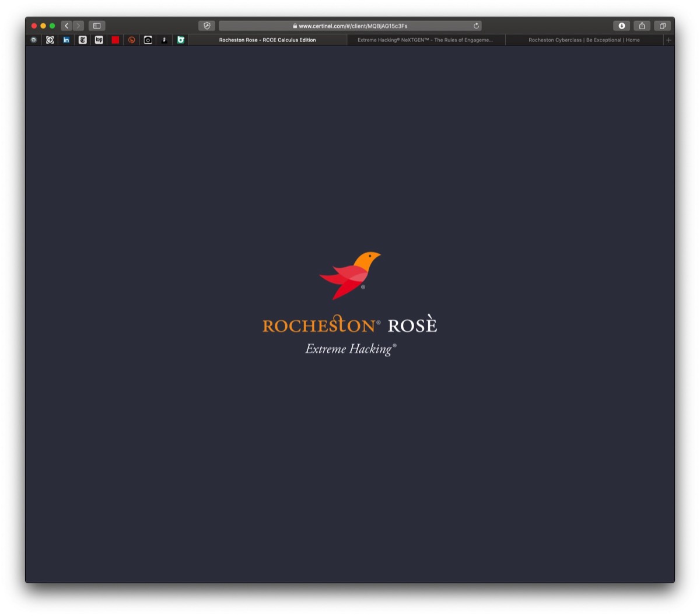
Task: Click the Rocheston Rosè wordmark
Action: [350, 324]
